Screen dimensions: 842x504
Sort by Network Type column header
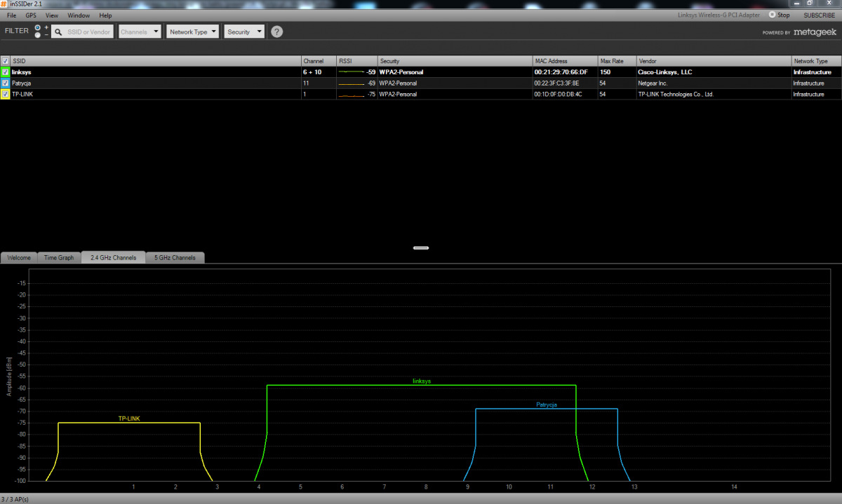[817, 61]
